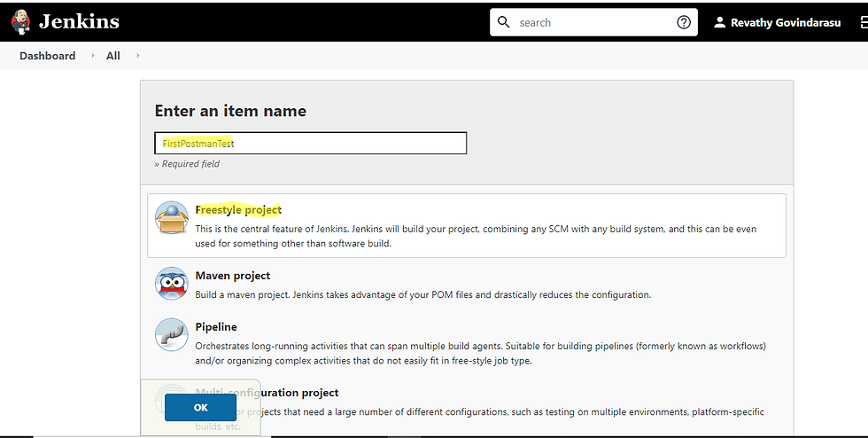Screen dimensions: 868x438
Task: Expand the arrow after All breadcrumb
Action: point(138,56)
